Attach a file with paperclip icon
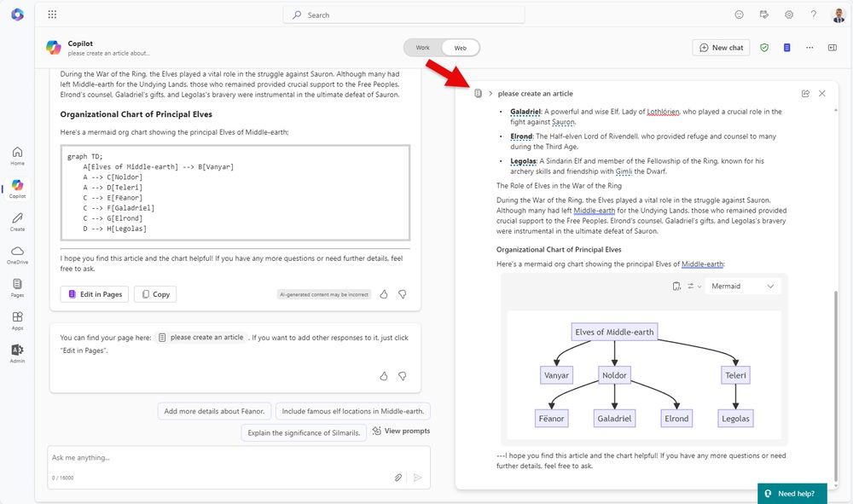 tap(398, 478)
